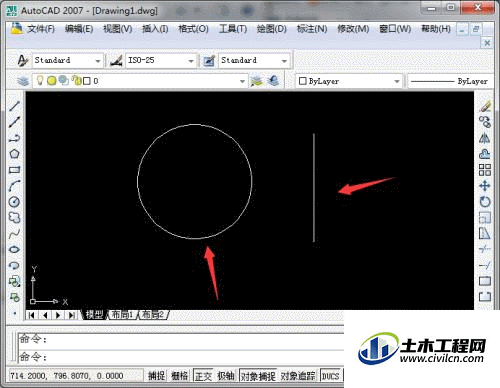Select the Ellipse Arc tool

point(14,265)
